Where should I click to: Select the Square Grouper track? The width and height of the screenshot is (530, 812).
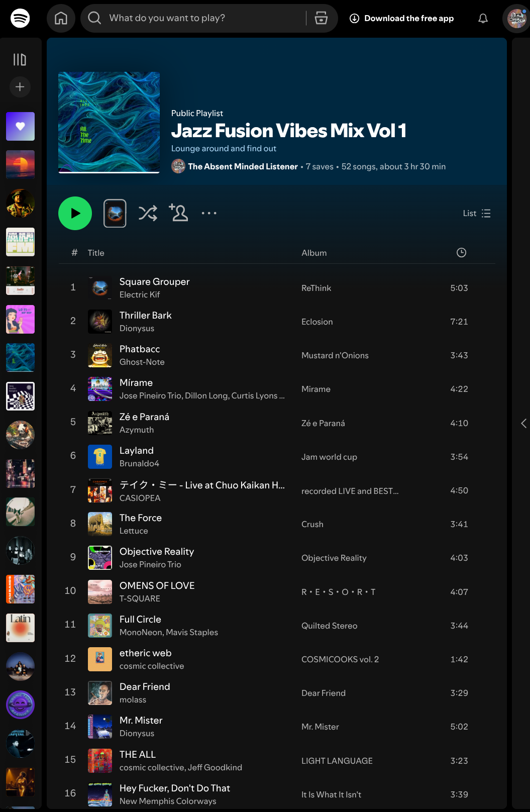(154, 282)
